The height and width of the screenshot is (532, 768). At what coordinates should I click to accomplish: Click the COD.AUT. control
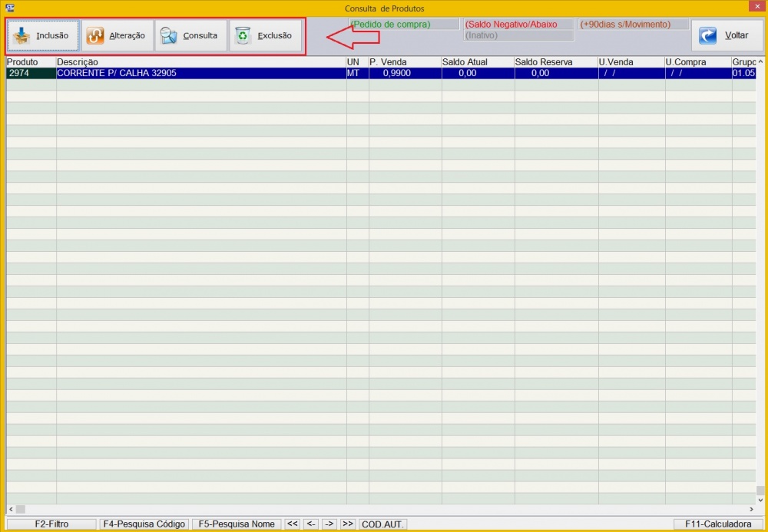(382, 524)
